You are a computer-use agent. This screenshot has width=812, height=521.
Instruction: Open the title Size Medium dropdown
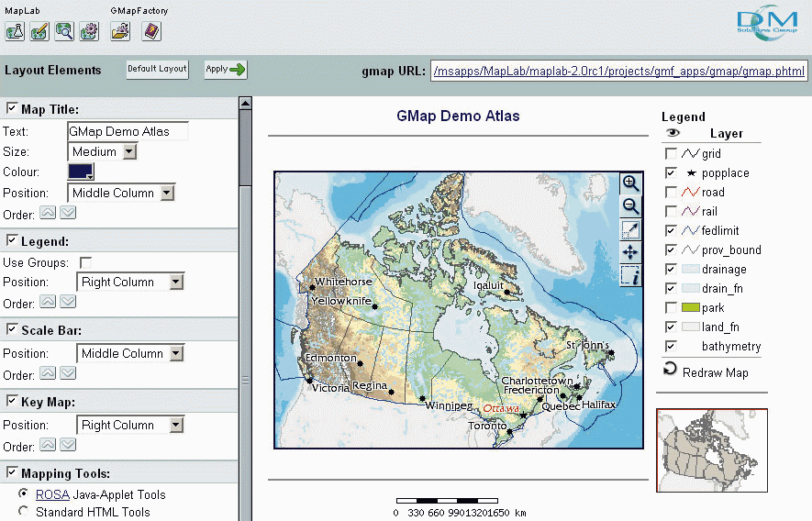[x=102, y=151]
